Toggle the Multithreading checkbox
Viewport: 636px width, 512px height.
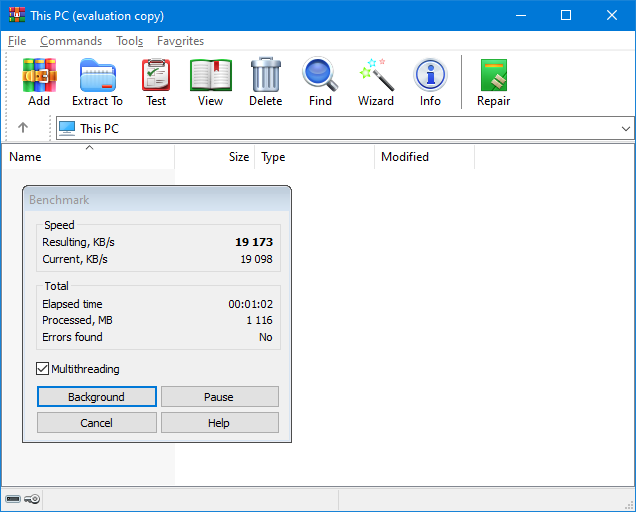[x=42, y=368]
